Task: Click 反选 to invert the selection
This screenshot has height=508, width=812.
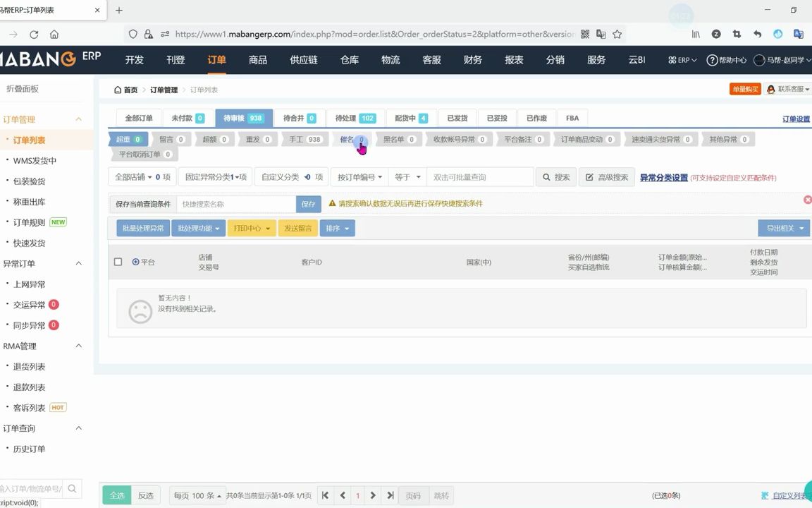Action: (146, 495)
